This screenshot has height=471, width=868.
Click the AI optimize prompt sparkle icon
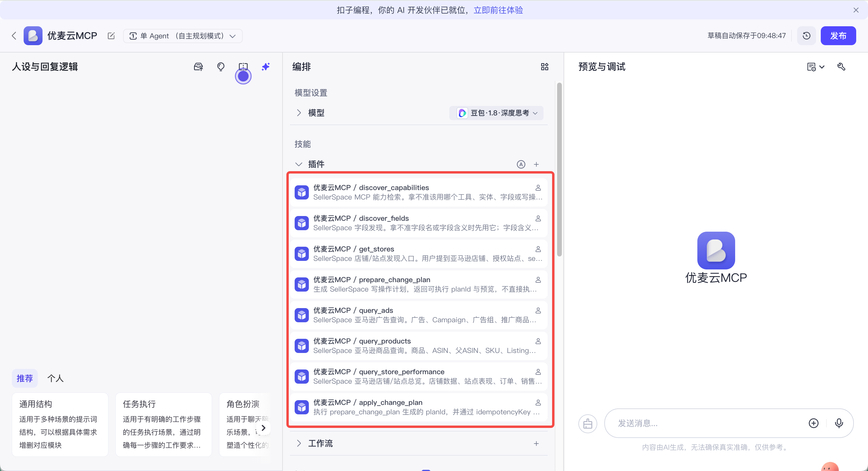[265, 67]
